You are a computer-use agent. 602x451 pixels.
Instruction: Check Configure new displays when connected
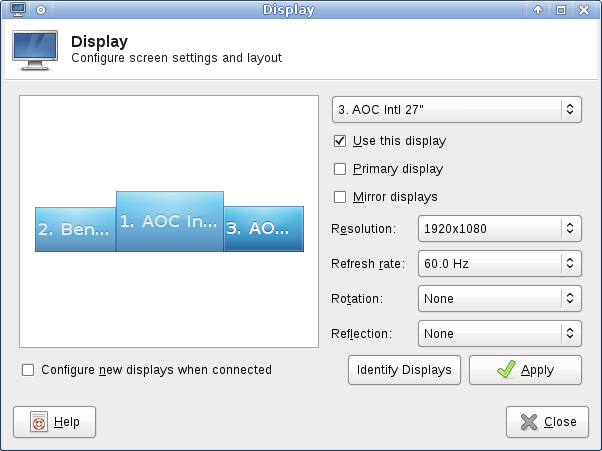28,370
